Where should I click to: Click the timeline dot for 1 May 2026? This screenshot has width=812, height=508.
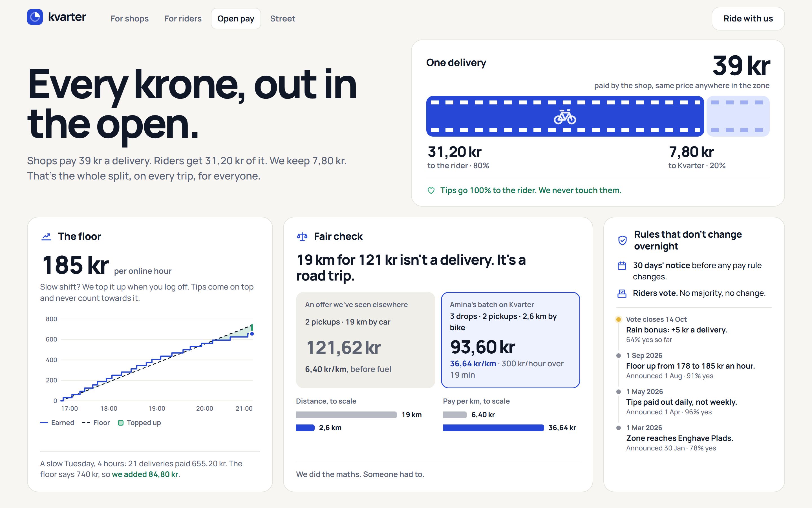click(x=618, y=391)
